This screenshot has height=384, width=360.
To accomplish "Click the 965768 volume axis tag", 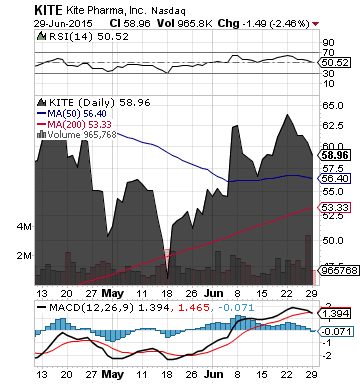I will pyautogui.click(x=338, y=270).
